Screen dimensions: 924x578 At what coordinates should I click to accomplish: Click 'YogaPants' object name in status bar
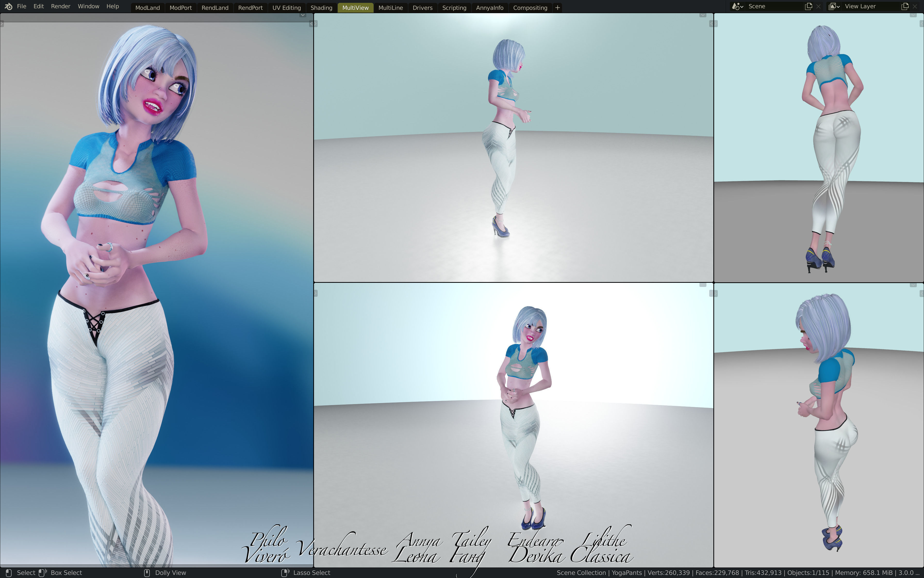point(626,573)
